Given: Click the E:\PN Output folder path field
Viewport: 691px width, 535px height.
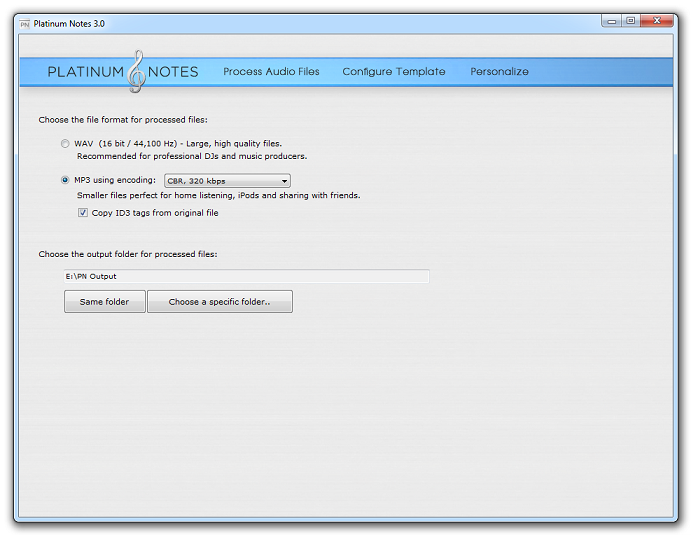Looking at the screenshot, I should (246, 276).
